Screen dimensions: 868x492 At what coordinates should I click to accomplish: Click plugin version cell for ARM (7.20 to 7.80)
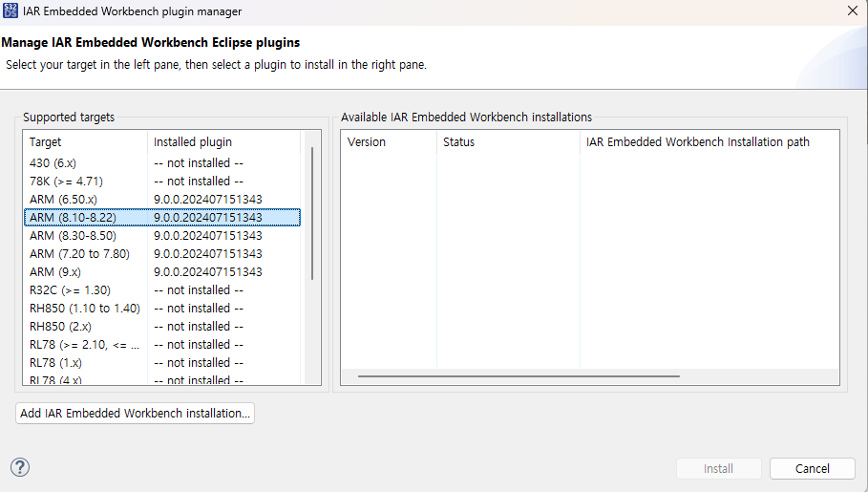(x=208, y=254)
